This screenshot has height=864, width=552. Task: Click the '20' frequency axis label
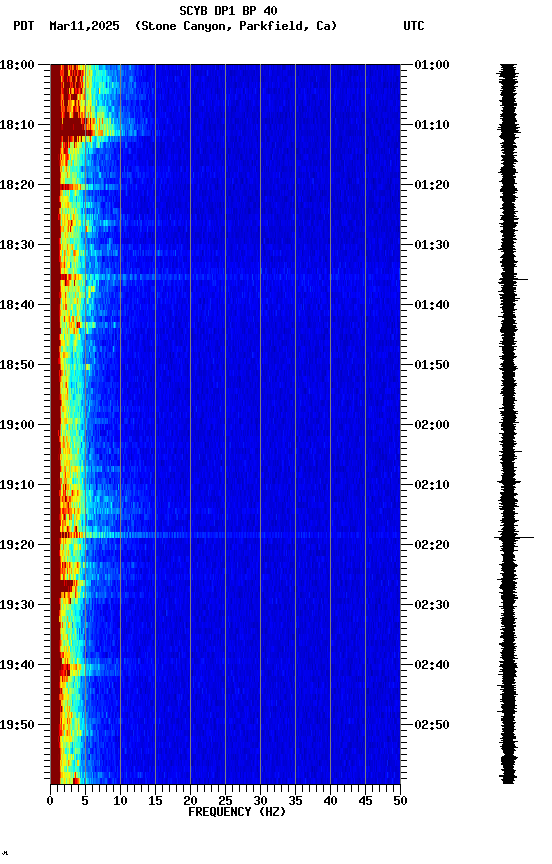(x=190, y=801)
